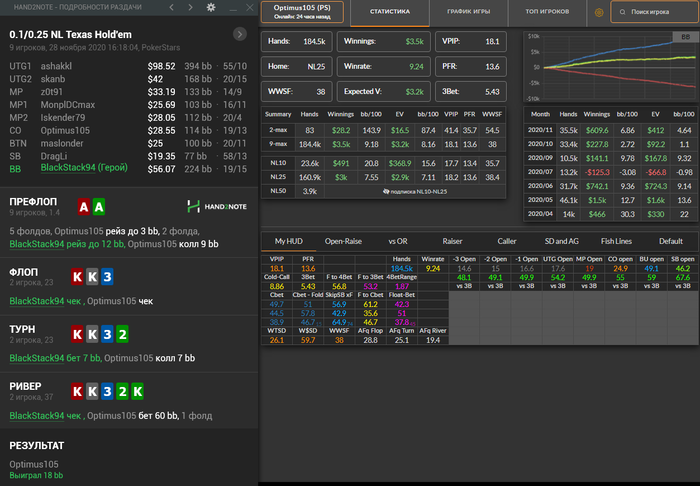Click the VPIP 18.1 stat box
700x486 pixels.
(x=471, y=42)
